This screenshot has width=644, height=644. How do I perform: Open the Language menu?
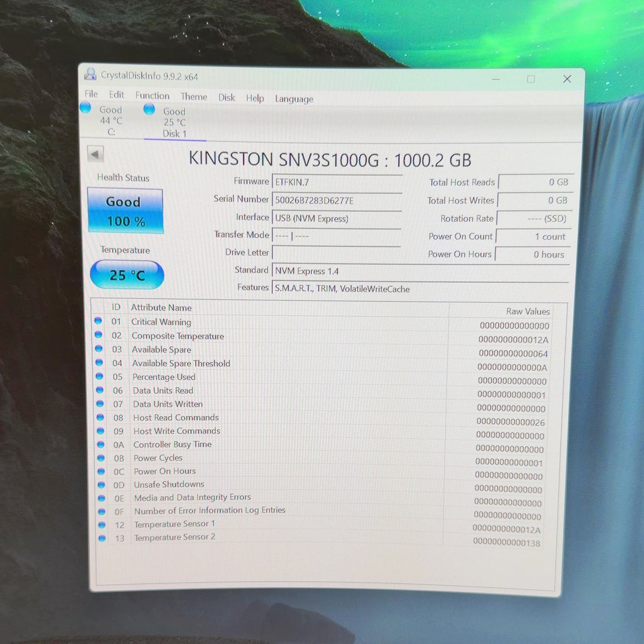click(294, 99)
